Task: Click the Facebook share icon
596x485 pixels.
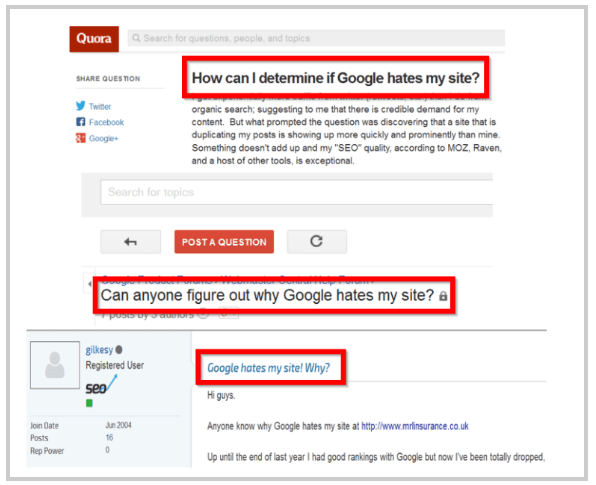Action: [81, 122]
